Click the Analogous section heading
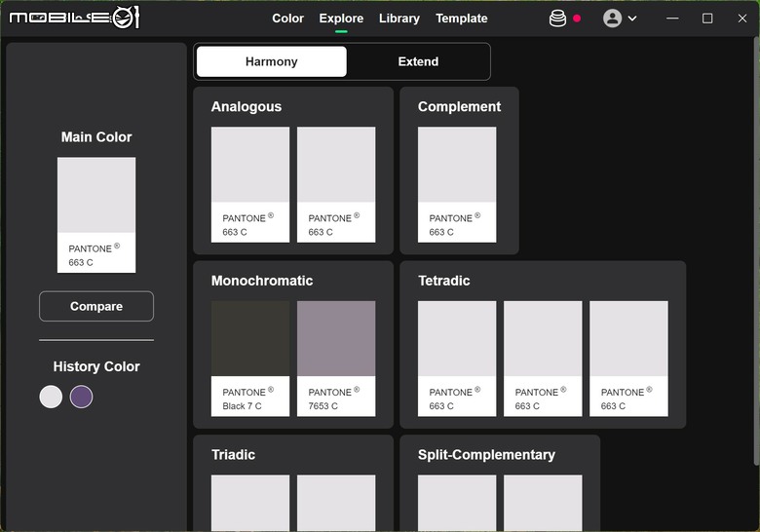 tap(247, 106)
